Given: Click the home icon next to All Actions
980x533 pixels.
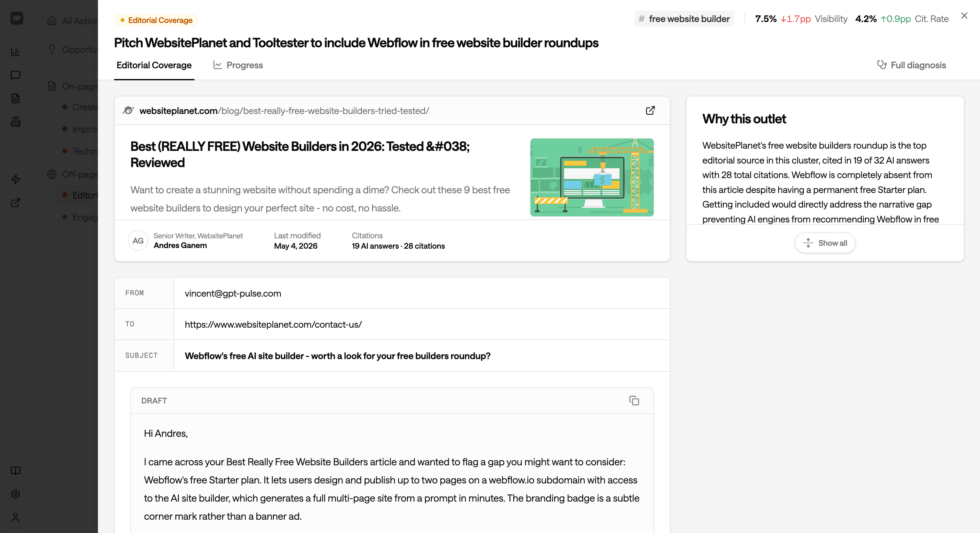Looking at the screenshot, I should 52,21.
